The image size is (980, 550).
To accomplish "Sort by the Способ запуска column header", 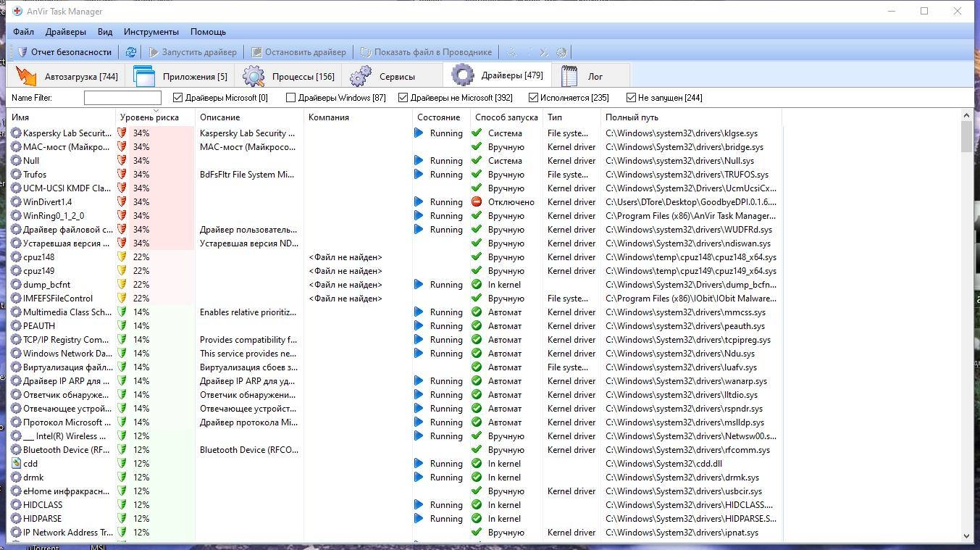I will (x=507, y=117).
